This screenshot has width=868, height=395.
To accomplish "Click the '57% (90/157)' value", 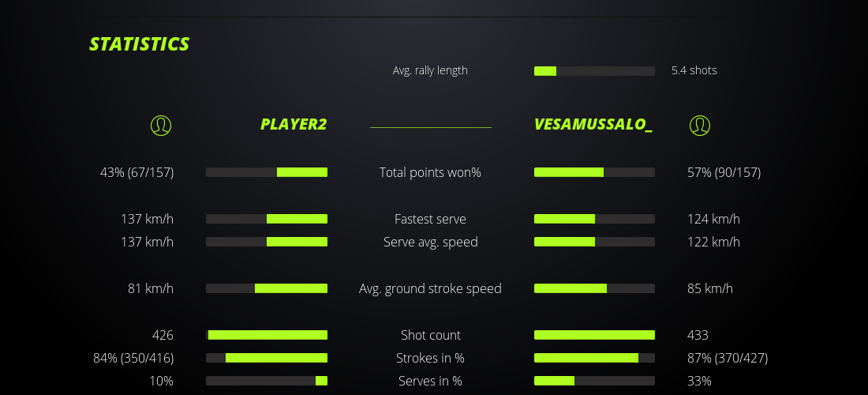I will pos(724,172).
